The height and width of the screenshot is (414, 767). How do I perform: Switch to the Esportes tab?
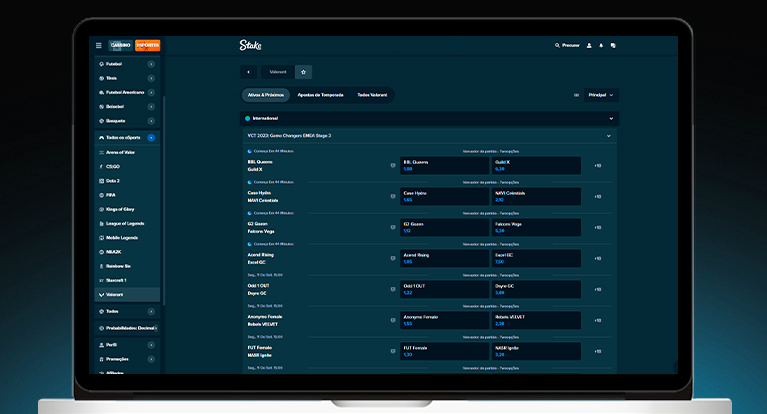point(147,45)
